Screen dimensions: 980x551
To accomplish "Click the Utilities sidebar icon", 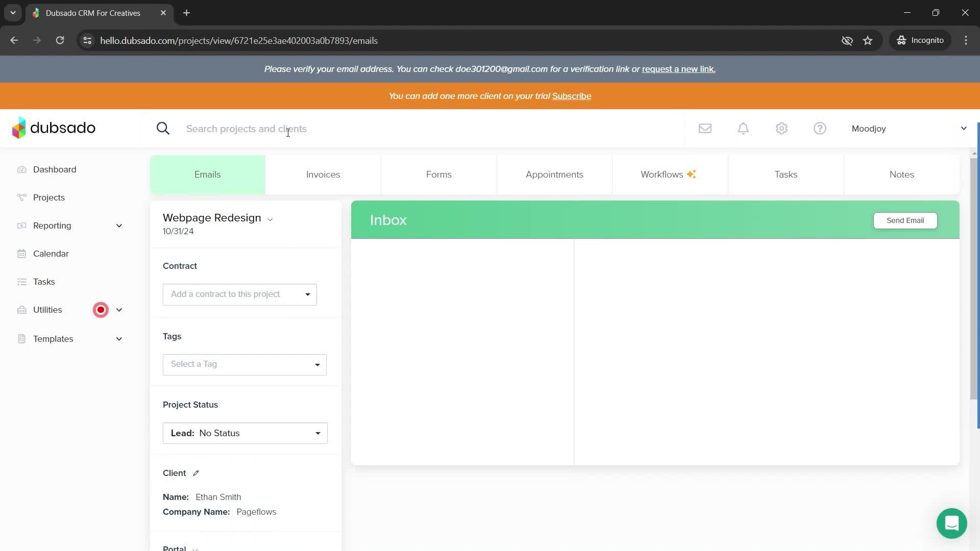I will click(21, 310).
